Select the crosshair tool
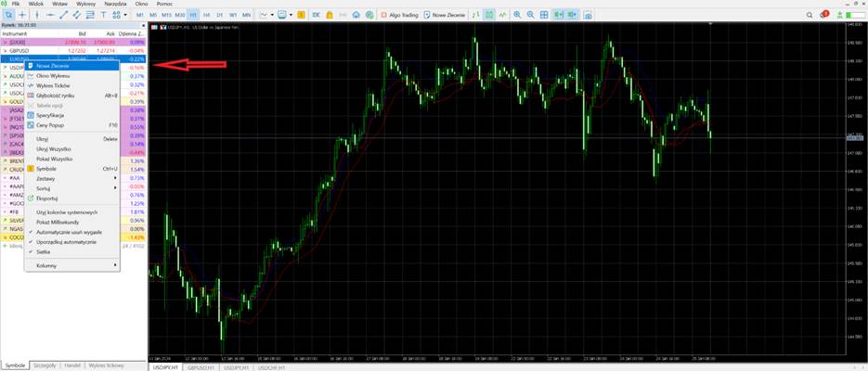868x371 pixels. (x=22, y=15)
